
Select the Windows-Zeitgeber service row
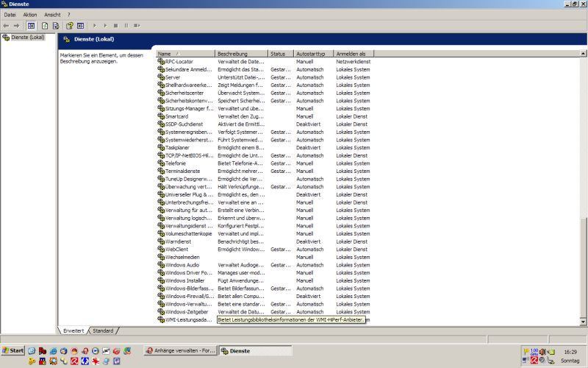pos(265,311)
